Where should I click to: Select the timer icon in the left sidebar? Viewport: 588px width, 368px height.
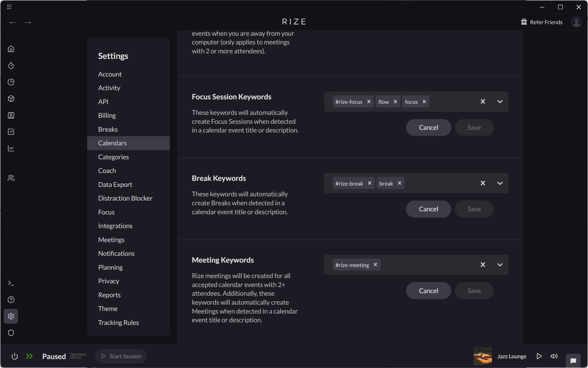point(11,65)
